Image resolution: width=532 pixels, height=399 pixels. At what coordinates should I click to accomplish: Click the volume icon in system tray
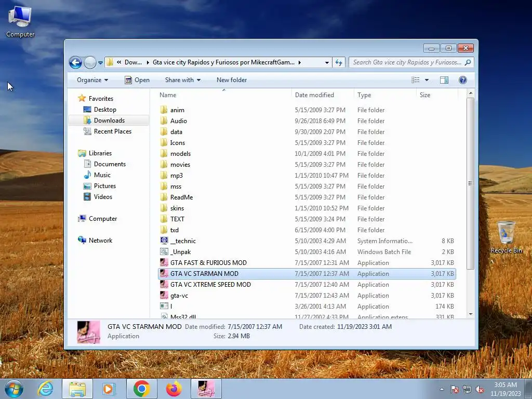click(x=480, y=390)
